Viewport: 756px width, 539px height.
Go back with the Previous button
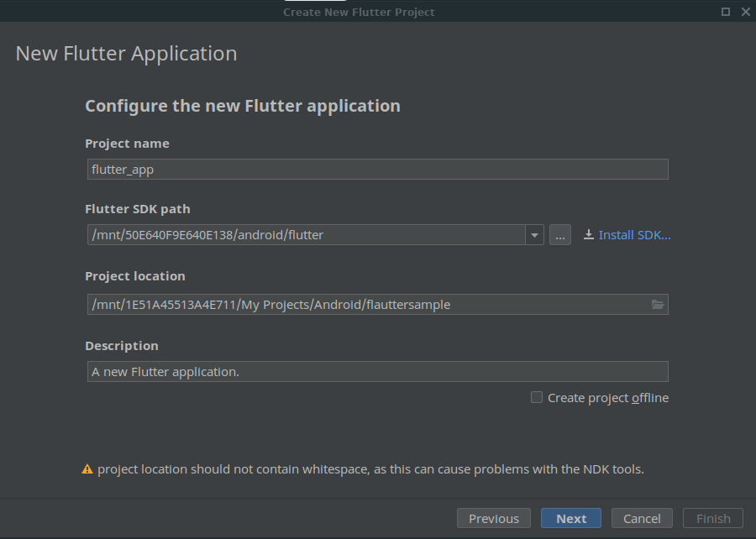point(494,519)
